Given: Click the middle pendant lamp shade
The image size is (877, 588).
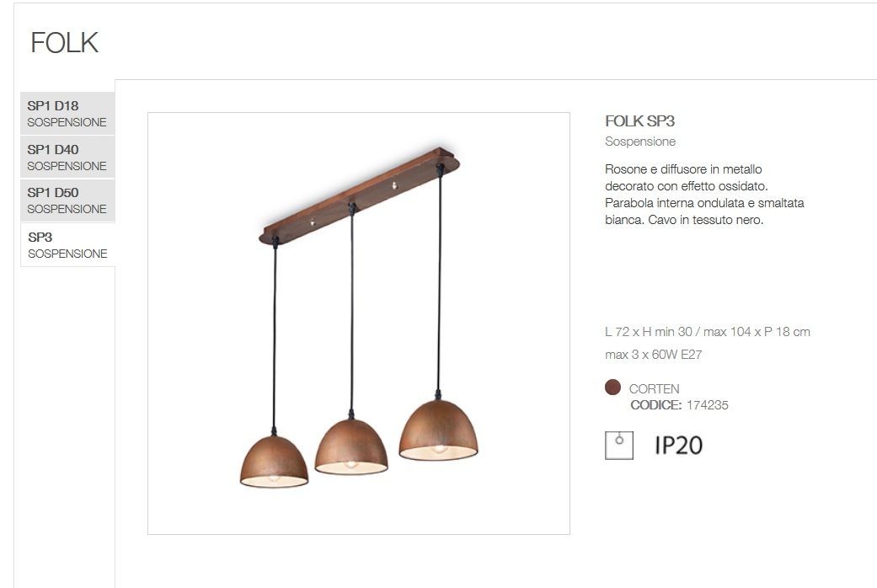Looking at the screenshot, I should [351, 446].
